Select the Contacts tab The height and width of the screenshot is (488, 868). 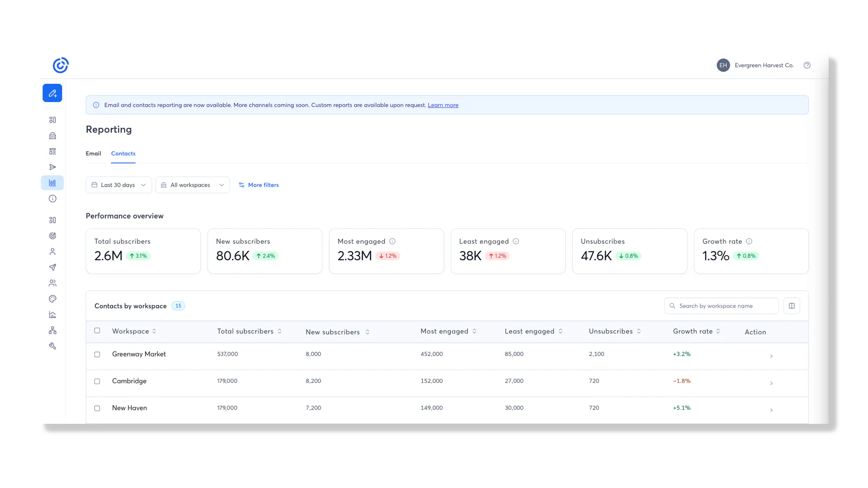point(123,154)
